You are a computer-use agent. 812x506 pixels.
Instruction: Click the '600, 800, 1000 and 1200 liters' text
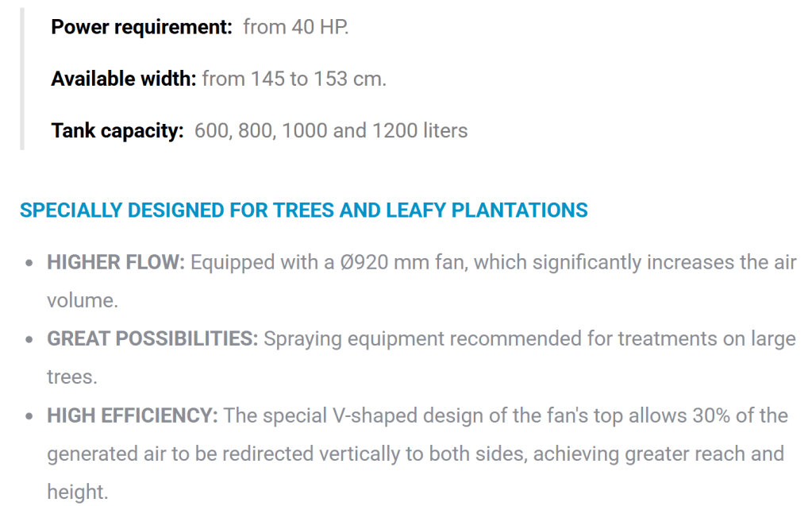click(331, 130)
